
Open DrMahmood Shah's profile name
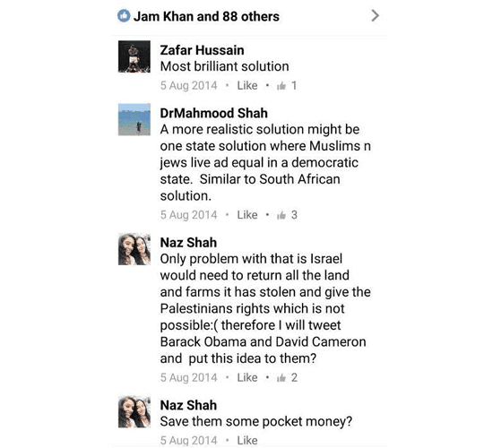tap(213, 113)
